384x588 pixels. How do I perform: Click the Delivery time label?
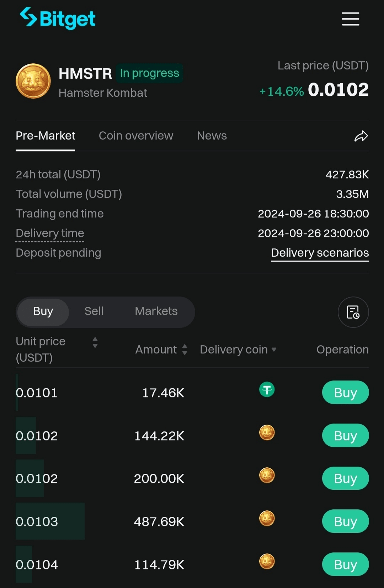point(50,233)
